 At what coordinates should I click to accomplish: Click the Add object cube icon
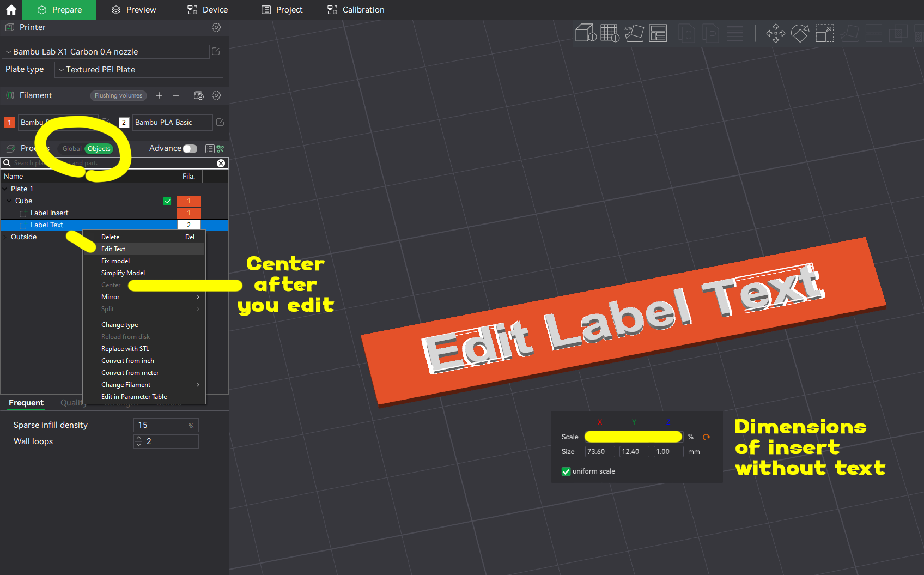tap(586, 33)
